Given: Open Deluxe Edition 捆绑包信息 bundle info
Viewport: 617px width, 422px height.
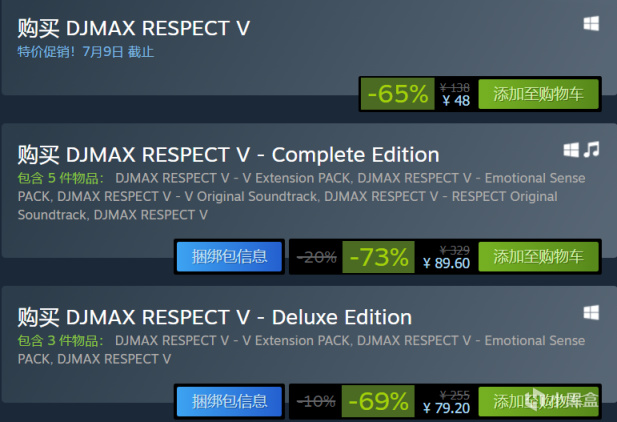Looking at the screenshot, I should click(x=229, y=402).
